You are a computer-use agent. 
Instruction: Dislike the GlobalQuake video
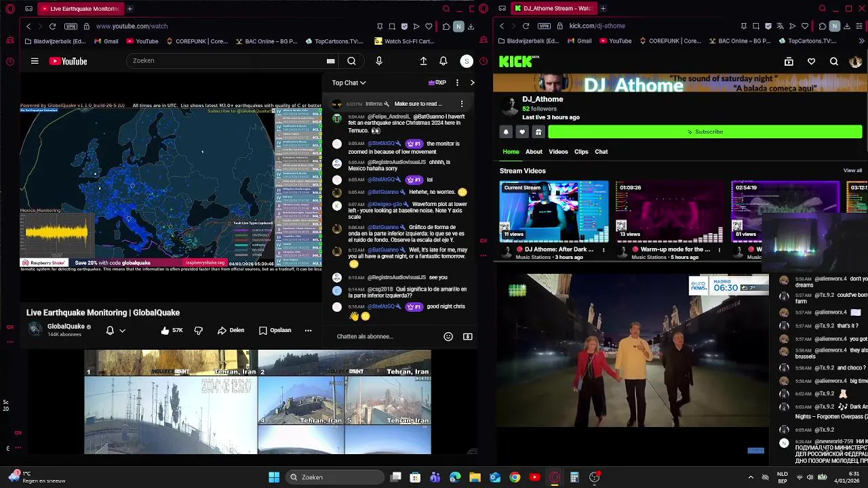pyautogui.click(x=199, y=330)
